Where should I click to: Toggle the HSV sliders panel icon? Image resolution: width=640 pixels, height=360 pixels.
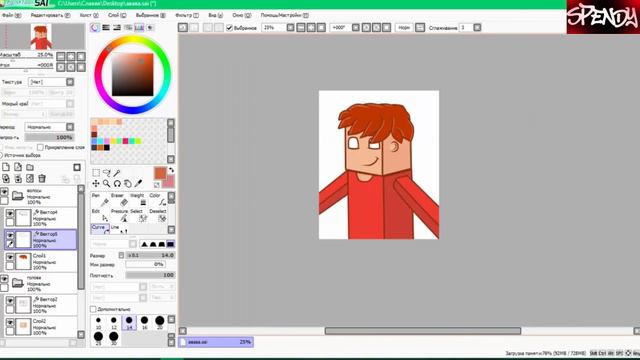117,27
